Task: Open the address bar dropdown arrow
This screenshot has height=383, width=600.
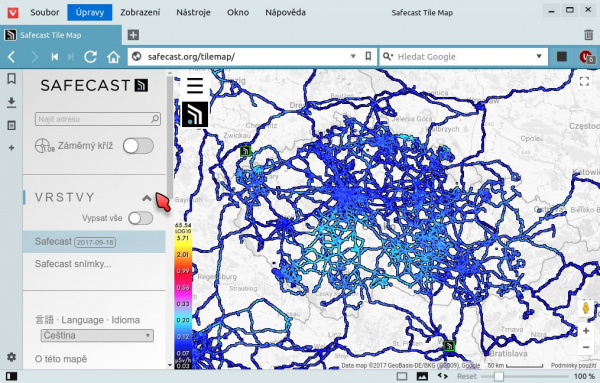Action: [x=353, y=57]
